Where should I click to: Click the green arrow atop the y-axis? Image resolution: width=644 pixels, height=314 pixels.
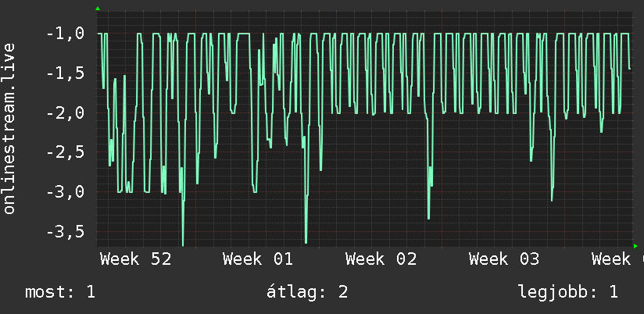coord(98,9)
